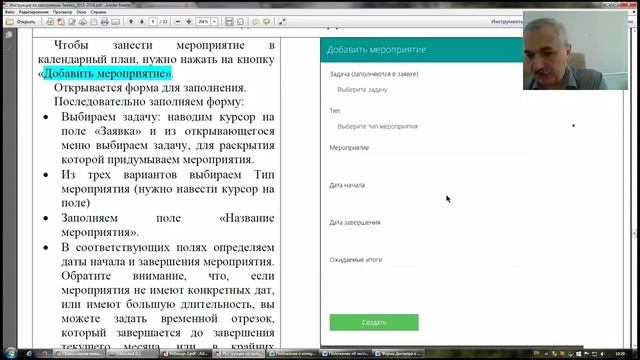Click the webcam video thumbnail

(x=576, y=51)
